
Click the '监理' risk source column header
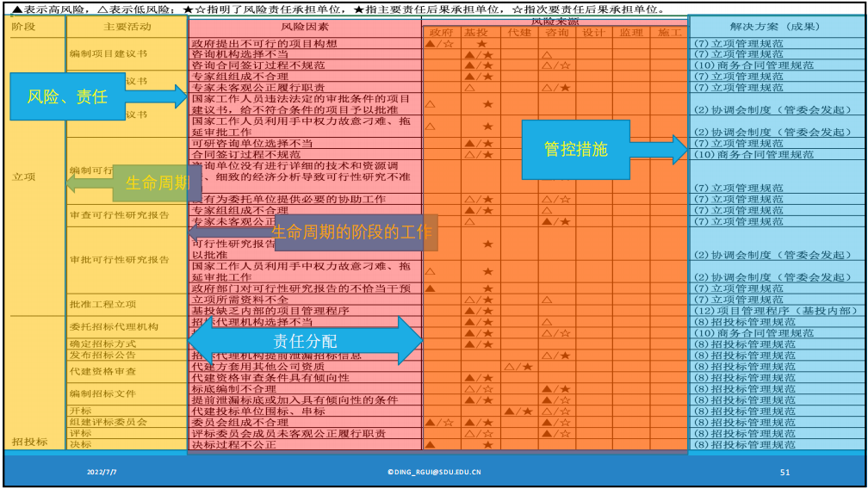[631, 33]
